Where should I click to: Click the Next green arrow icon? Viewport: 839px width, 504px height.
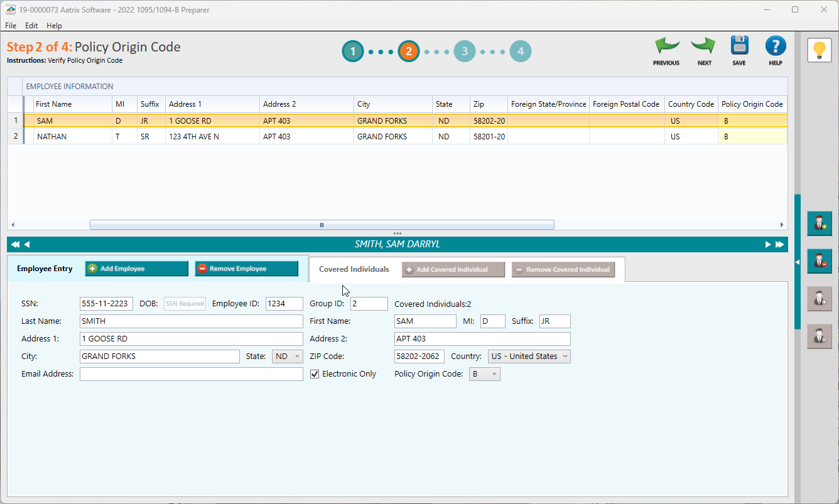click(703, 47)
